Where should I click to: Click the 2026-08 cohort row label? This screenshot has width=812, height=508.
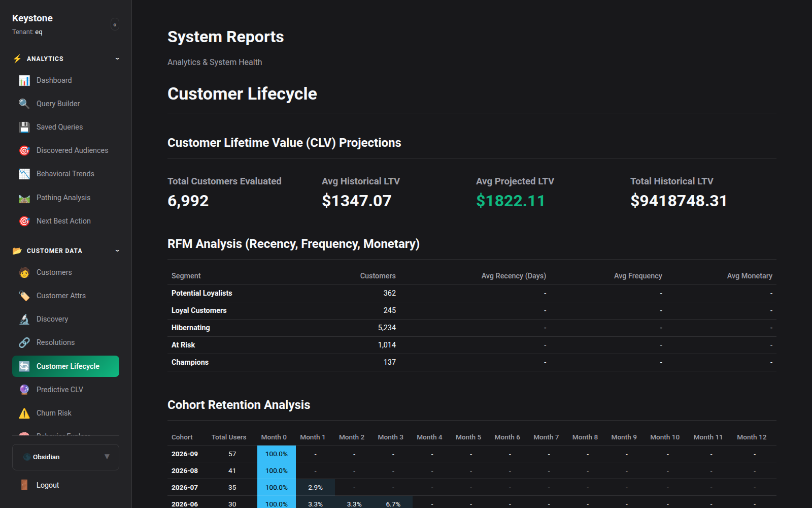[185, 471]
